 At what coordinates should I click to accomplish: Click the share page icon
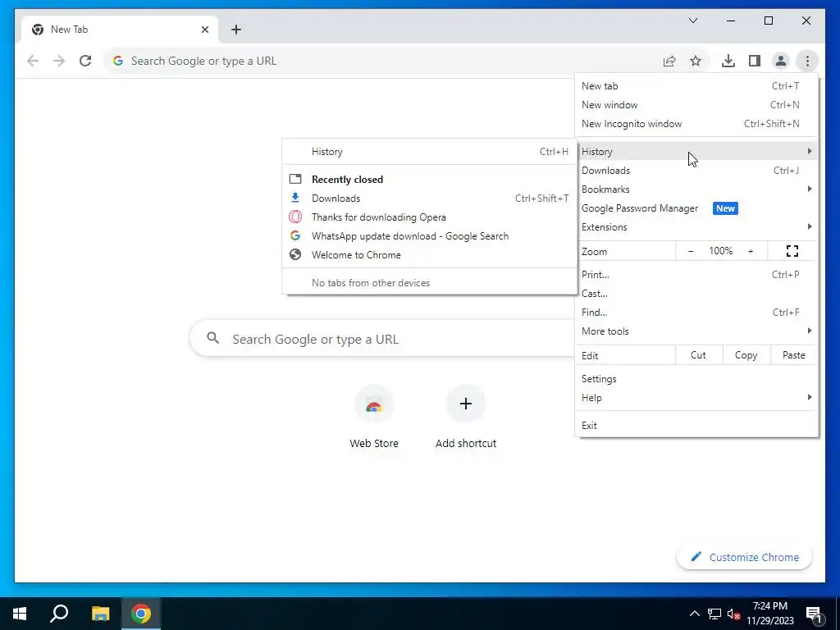(x=669, y=61)
